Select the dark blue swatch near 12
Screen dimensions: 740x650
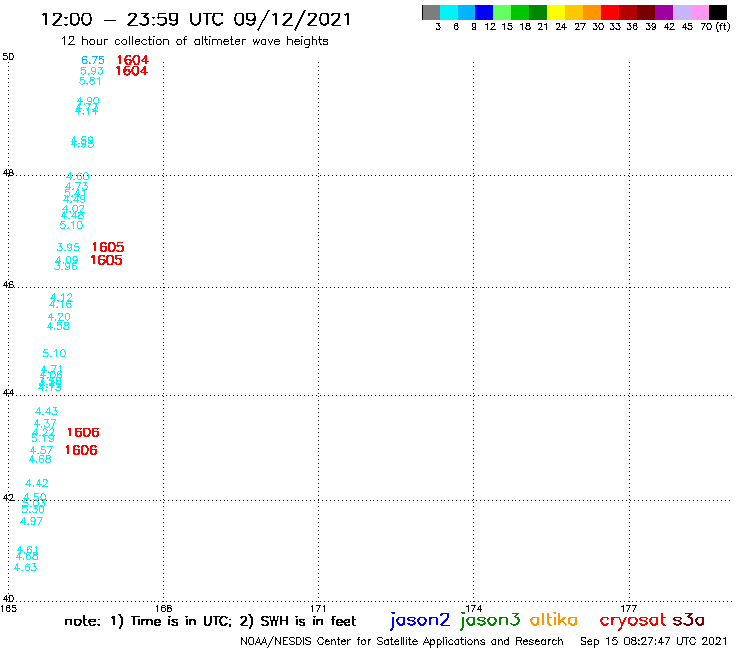coord(484,12)
